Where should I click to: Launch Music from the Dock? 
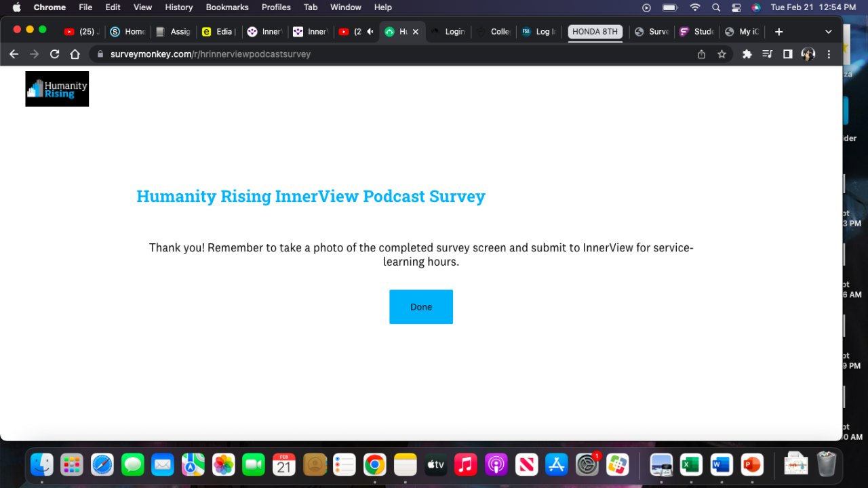(x=466, y=464)
